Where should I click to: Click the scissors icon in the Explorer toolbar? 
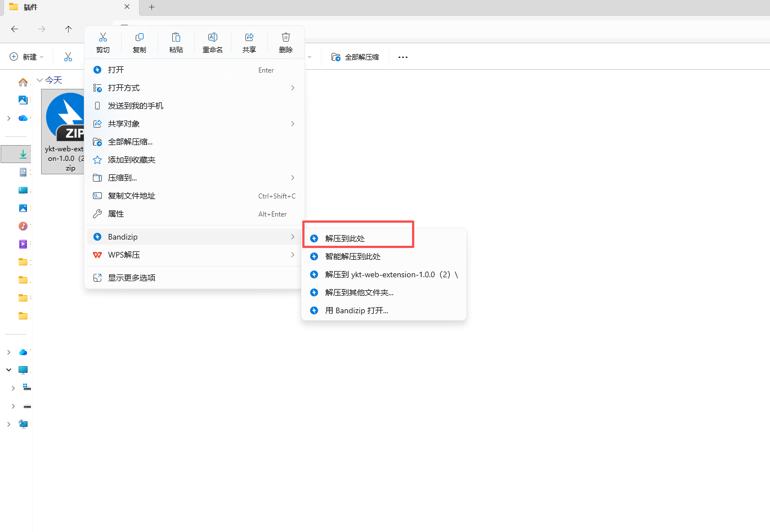pyautogui.click(x=68, y=57)
